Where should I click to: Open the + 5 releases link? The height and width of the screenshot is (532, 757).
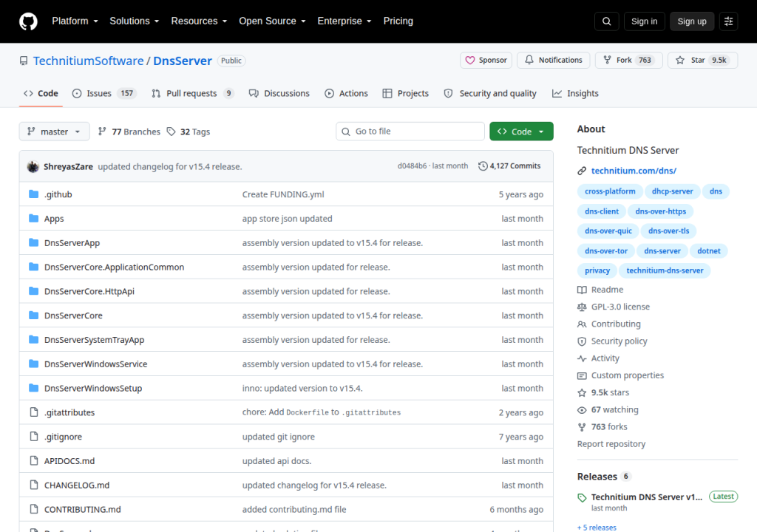597,527
